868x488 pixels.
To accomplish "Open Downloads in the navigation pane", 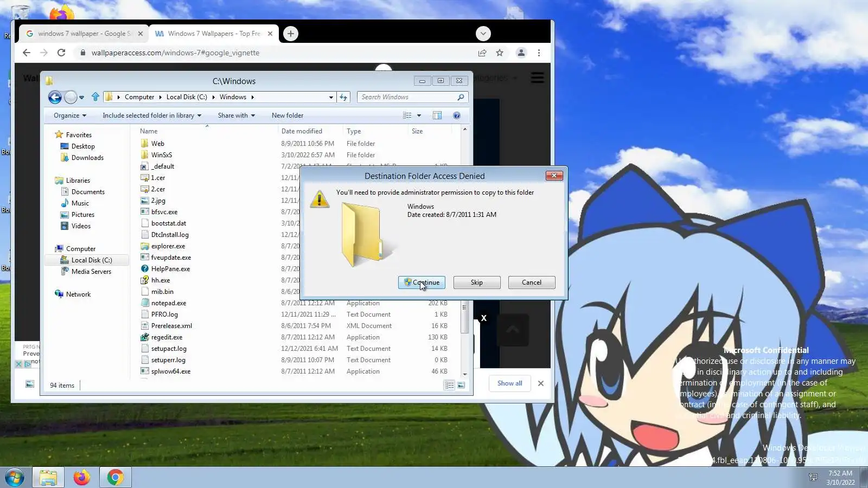I will (x=87, y=158).
